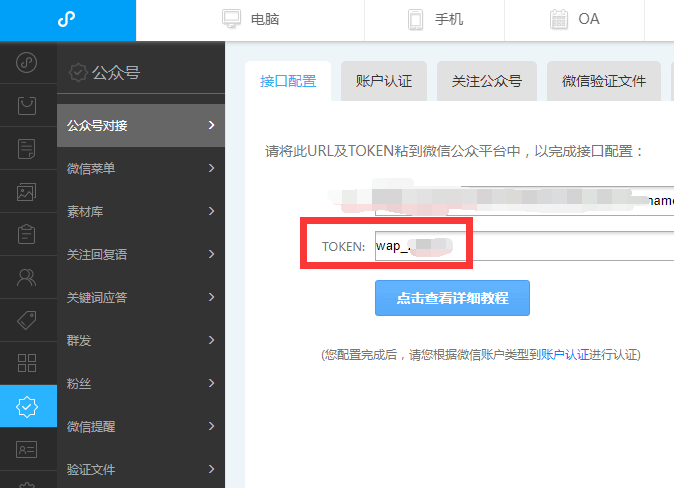
Task: Click the circular link icon in sidebar
Action: pos(27,63)
